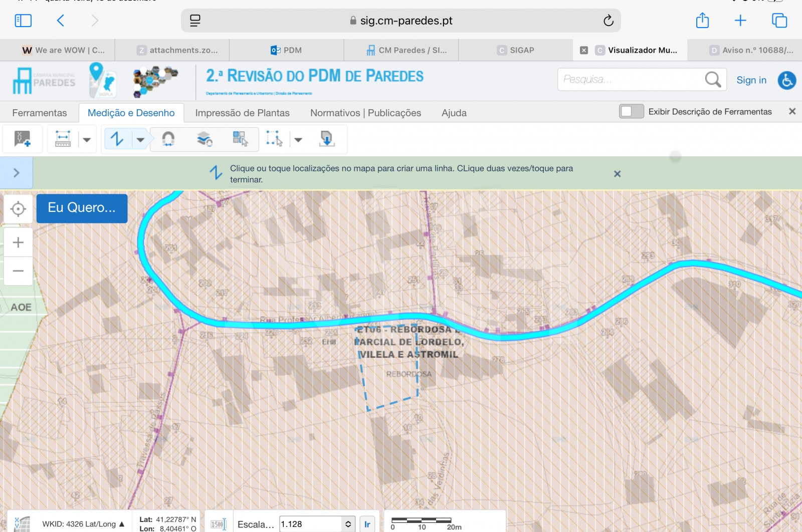This screenshot has height=532, width=802.
Task: Click the Sign in link
Action: (751, 79)
